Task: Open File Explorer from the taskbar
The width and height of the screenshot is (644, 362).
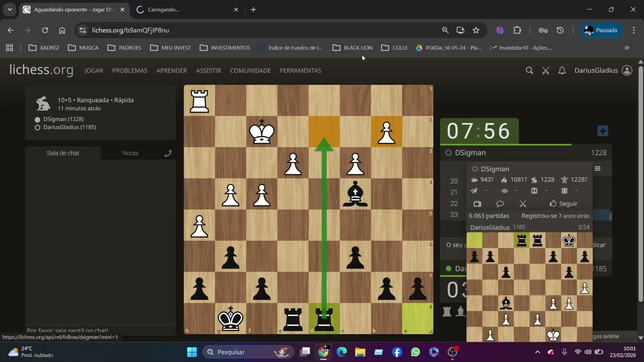Action: pos(360,352)
